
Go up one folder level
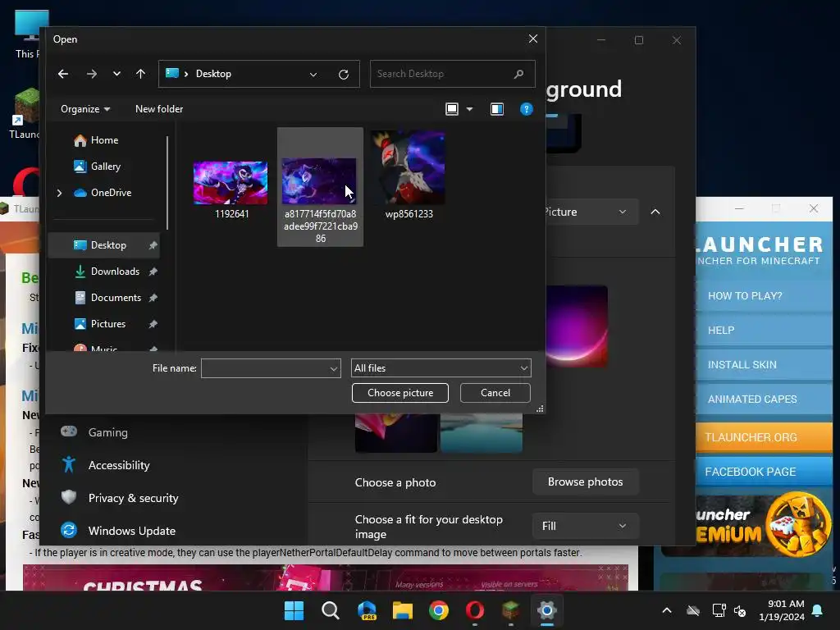140,74
